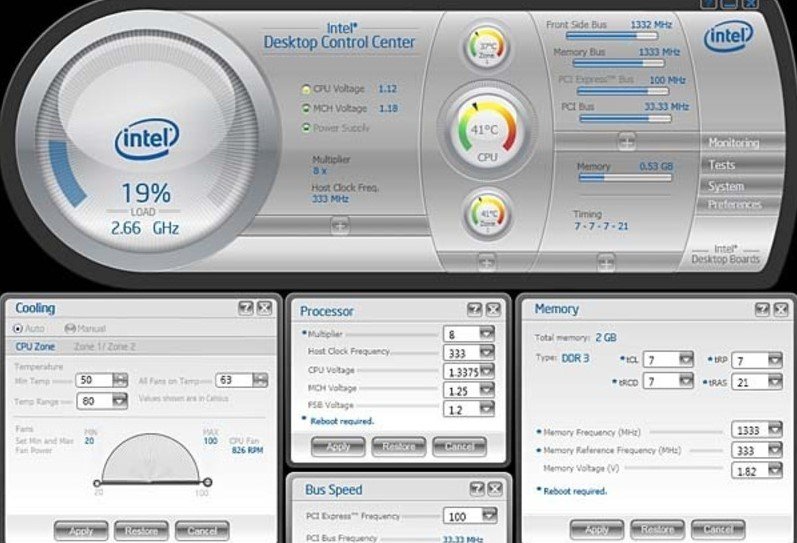Open help for the Cooling panel
This screenshot has width=797, height=543.
pos(246,308)
